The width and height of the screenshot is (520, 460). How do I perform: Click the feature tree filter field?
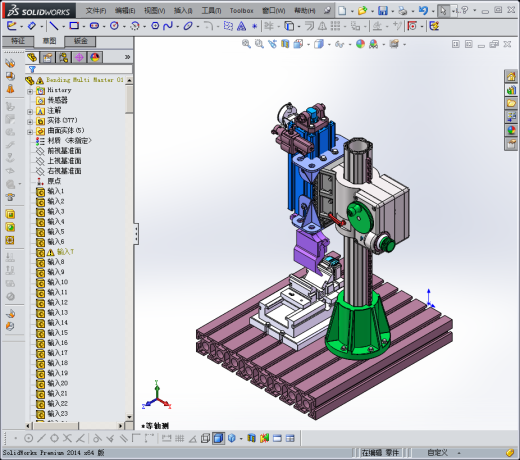[79, 69]
